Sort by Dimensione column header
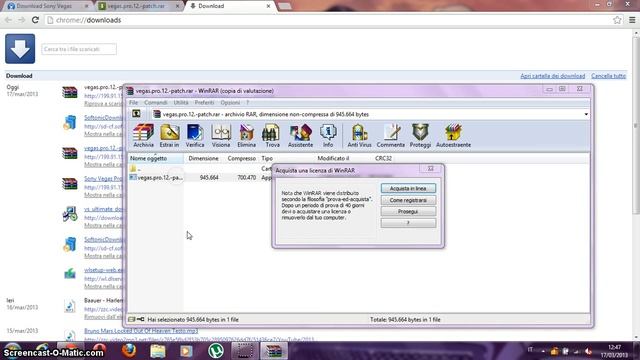640x360 pixels. click(203, 158)
